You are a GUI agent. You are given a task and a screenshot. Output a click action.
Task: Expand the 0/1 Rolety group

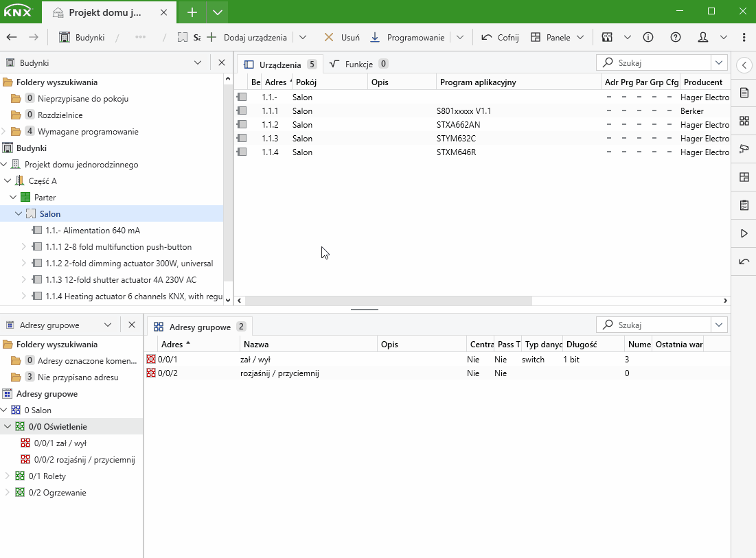[x=8, y=476]
